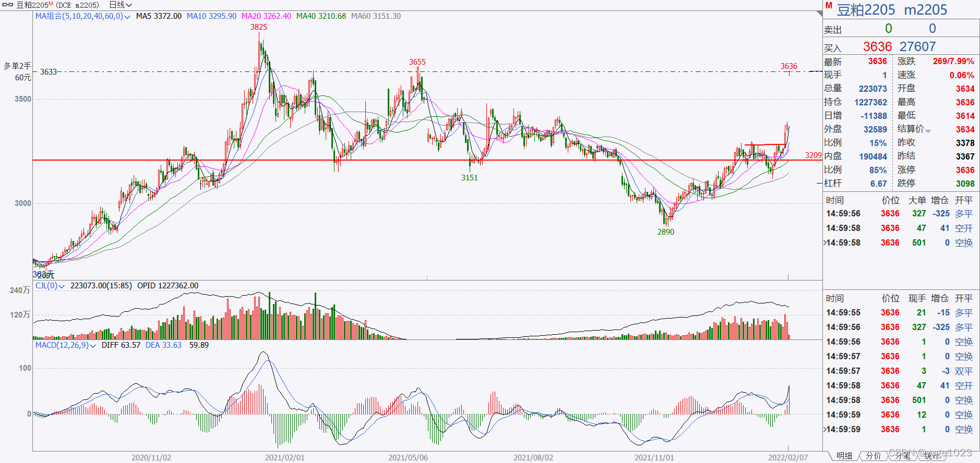Screen dimensions: 980x463
Task: Switch to the 明细 tab
Action: 844,456
